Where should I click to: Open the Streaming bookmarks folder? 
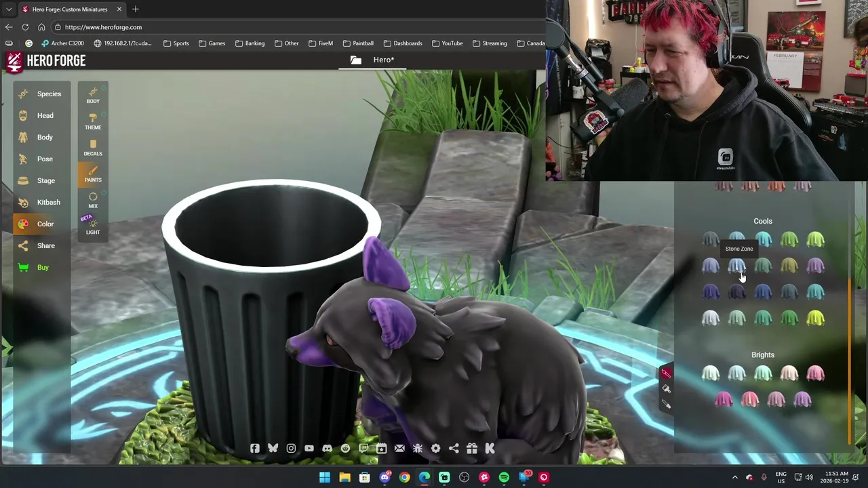[489, 43]
